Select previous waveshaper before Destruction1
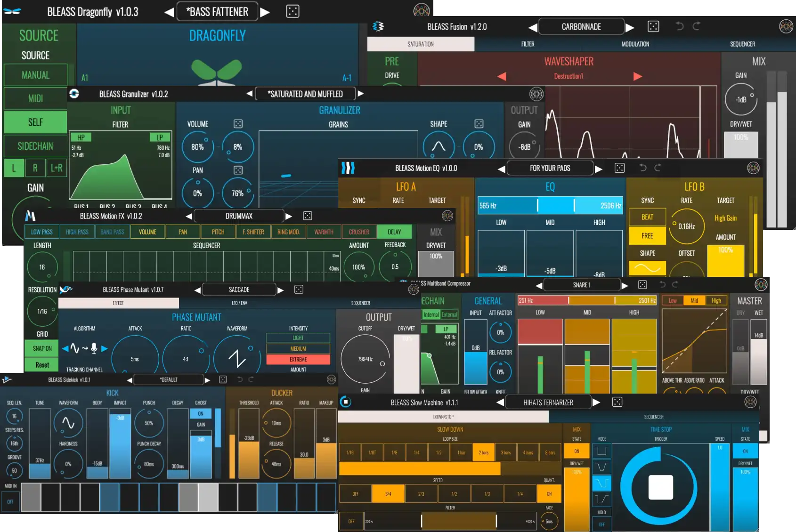This screenshot has height=532, width=796. click(x=502, y=76)
